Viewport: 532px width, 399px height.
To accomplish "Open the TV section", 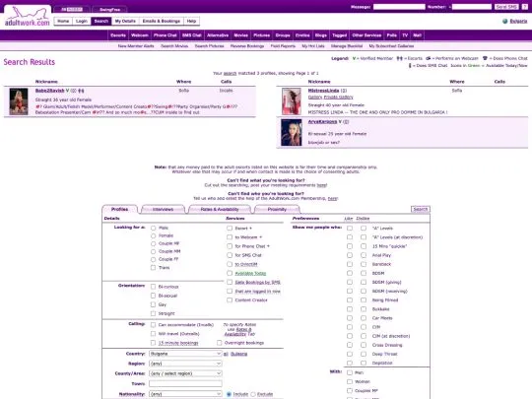I will pyautogui.click(x=405, y=35).
